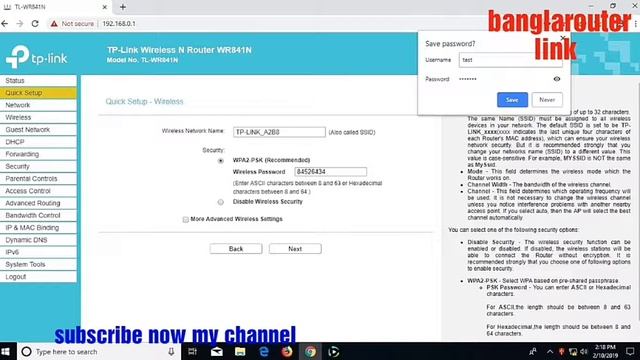This screenshot has width=640, height=360.
Task: Close the TL-WR841N browser tab
Action: click(x=104, y=7)
